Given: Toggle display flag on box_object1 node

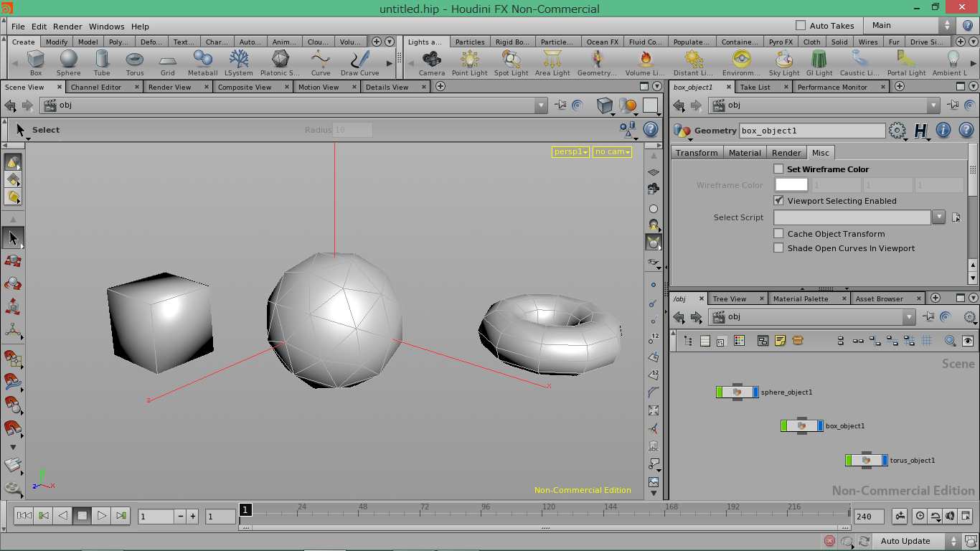Looking at the screenshot, I should (x=820, y=425).
